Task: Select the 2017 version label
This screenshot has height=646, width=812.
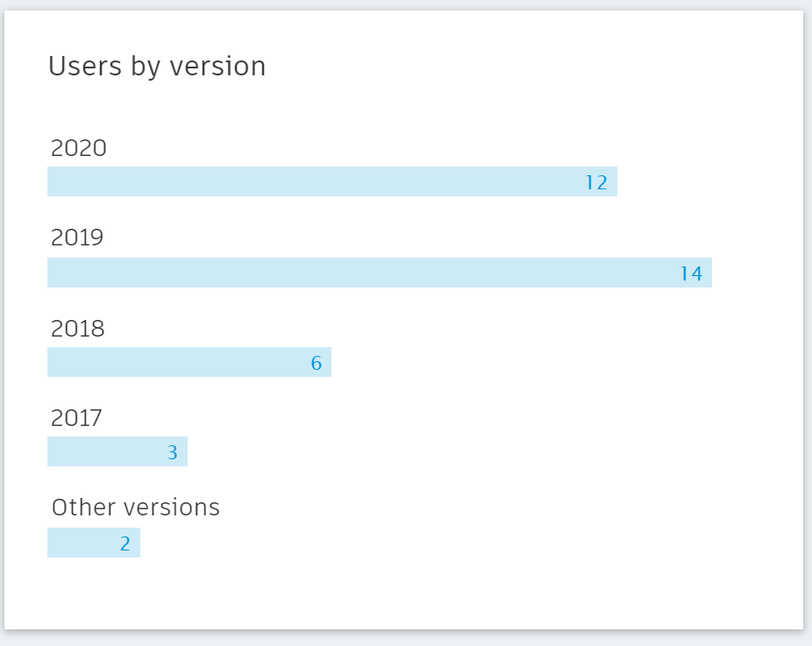Action: (x=76, y=418)
